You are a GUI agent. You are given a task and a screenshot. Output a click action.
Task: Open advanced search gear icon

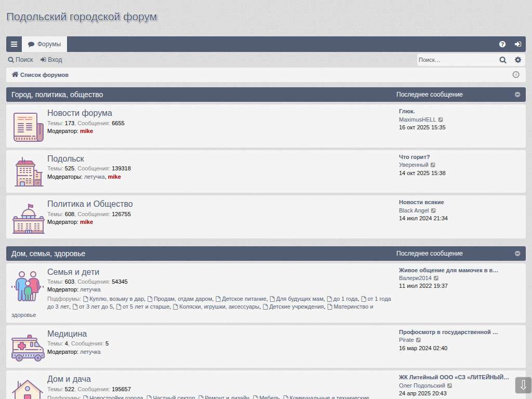(518, 60)
